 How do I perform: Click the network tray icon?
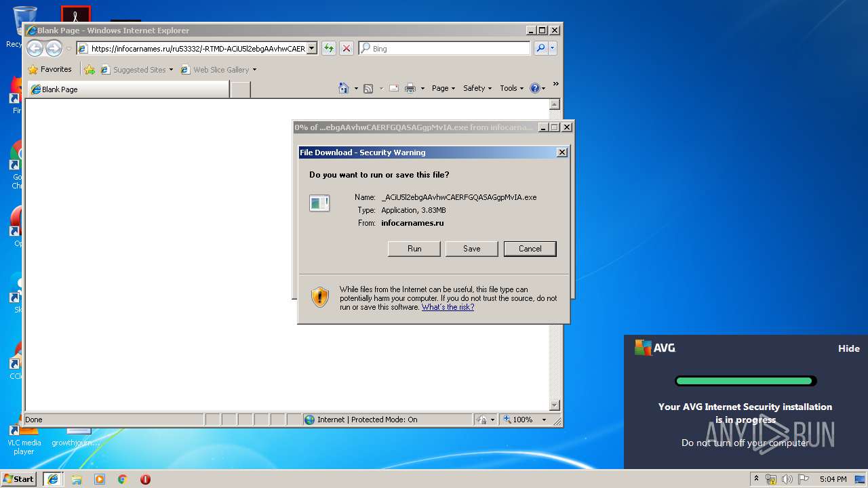pos(771,479)
